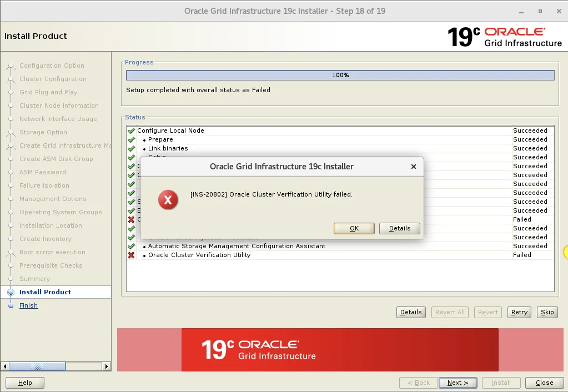The image size is (568, 392).
Task: Click the sidebar scrollbar right arrow
Action: (x=107, y=366)
